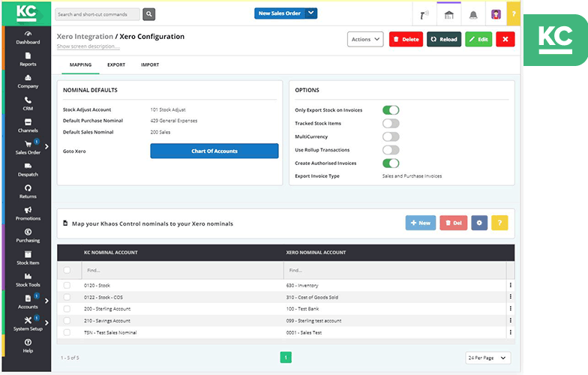The width and height of the screenshot is (588, 375).
Task: Open the Actions dropdown
Action: point(365,39)
